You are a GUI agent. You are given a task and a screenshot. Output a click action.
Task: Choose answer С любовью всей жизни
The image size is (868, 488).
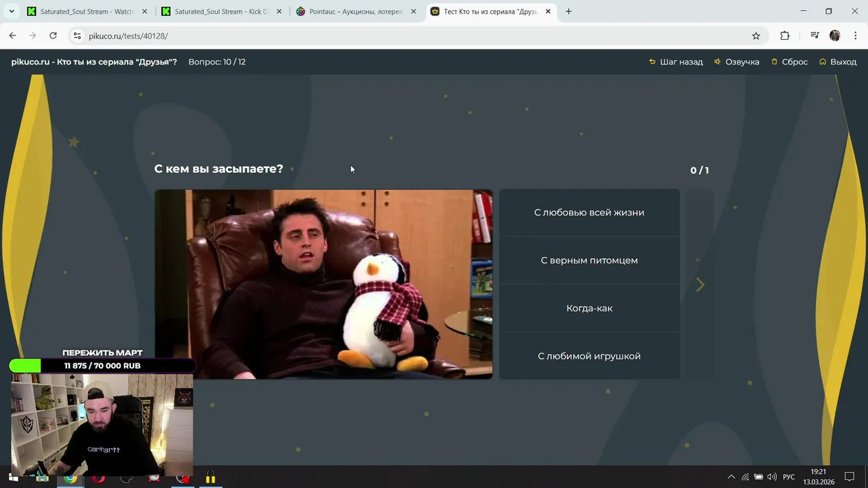(589, 213)
